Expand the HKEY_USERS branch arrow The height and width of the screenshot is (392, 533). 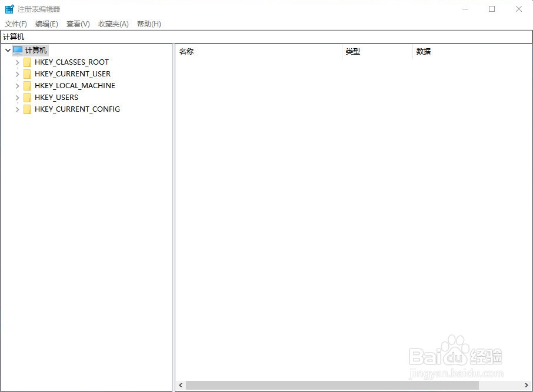16,97
